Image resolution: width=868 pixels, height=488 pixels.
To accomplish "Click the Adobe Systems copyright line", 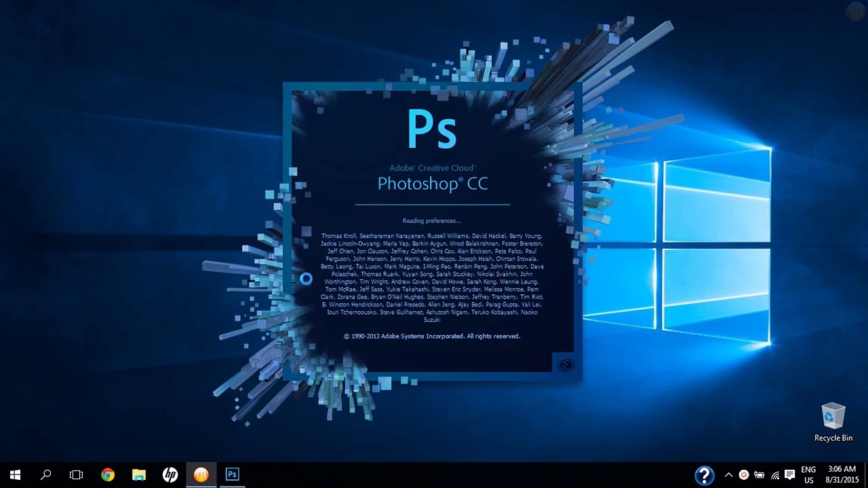I will [x=432, y=336].
